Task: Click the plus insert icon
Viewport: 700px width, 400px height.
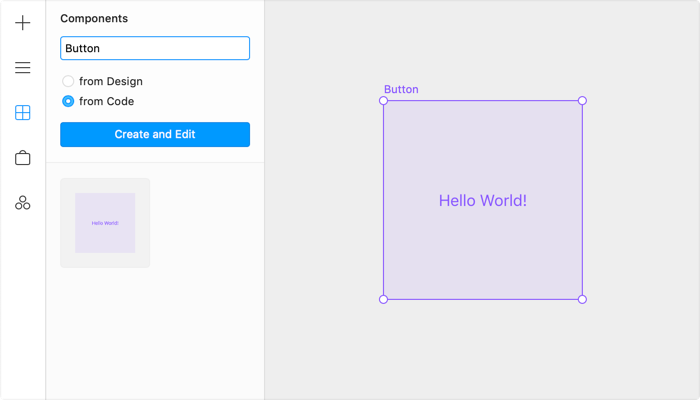Action: click(x=23, y=23)
